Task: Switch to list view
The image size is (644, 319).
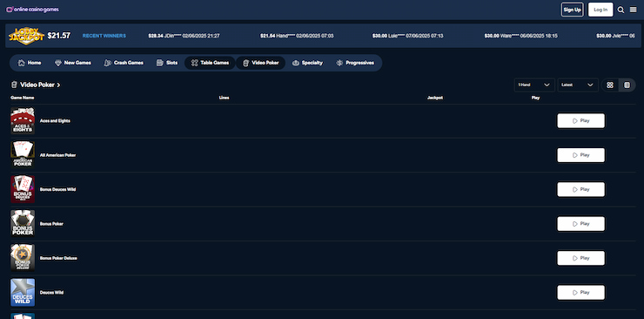Action: point(627,85)
